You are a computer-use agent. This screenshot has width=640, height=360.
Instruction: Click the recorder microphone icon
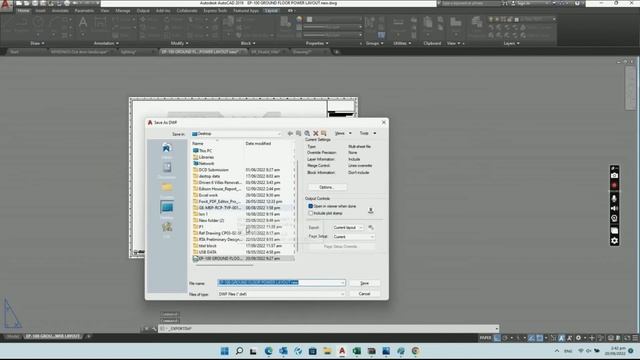tap(614, 198)
